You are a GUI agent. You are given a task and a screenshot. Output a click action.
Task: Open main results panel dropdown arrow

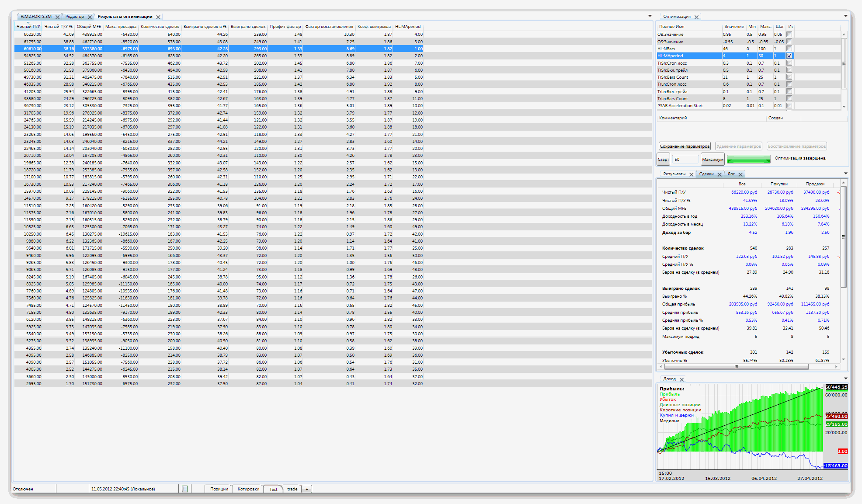[650, 16]
